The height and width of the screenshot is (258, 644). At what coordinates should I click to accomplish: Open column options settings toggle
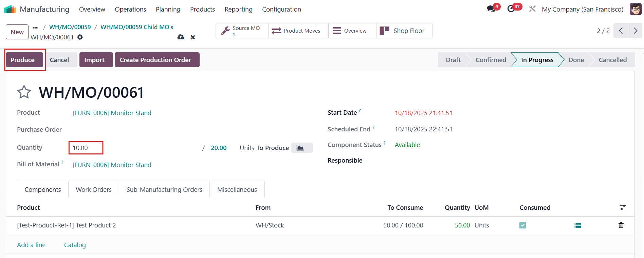point(623,207)
